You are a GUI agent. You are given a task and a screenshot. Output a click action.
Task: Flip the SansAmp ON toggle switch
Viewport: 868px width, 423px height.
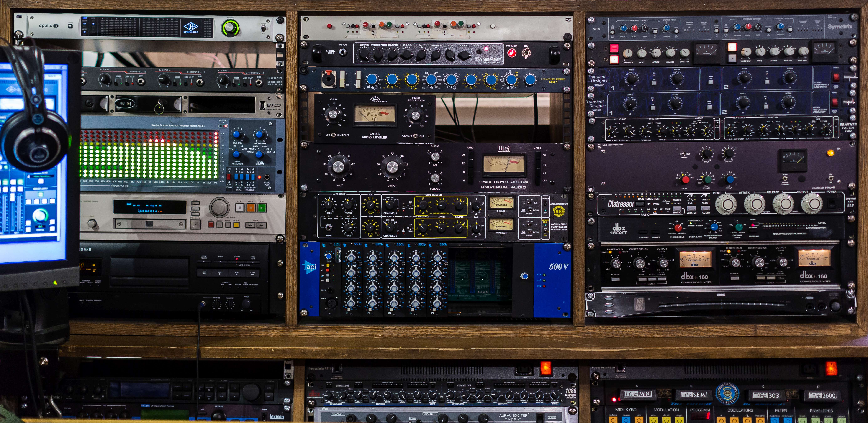click(526, 53)
